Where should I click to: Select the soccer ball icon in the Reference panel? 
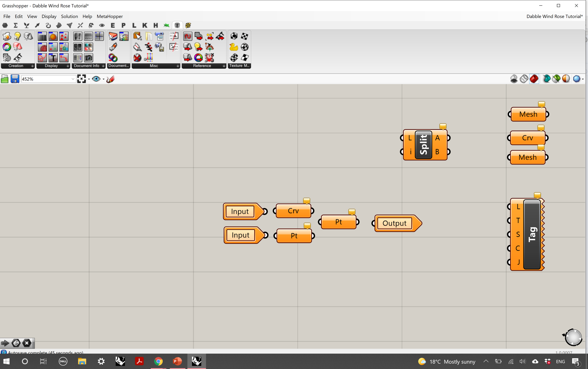coord(245,47)
